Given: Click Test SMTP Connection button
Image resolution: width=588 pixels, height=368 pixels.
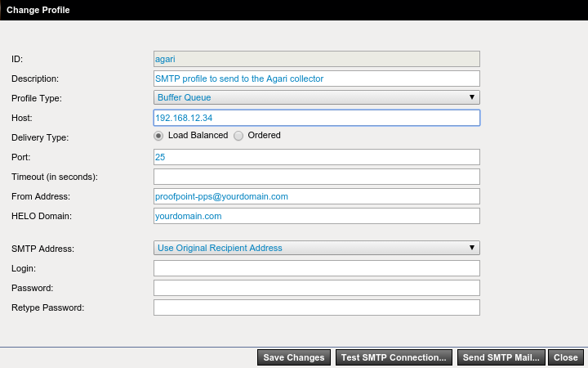Looking at the screenshot, I should 394,357.
